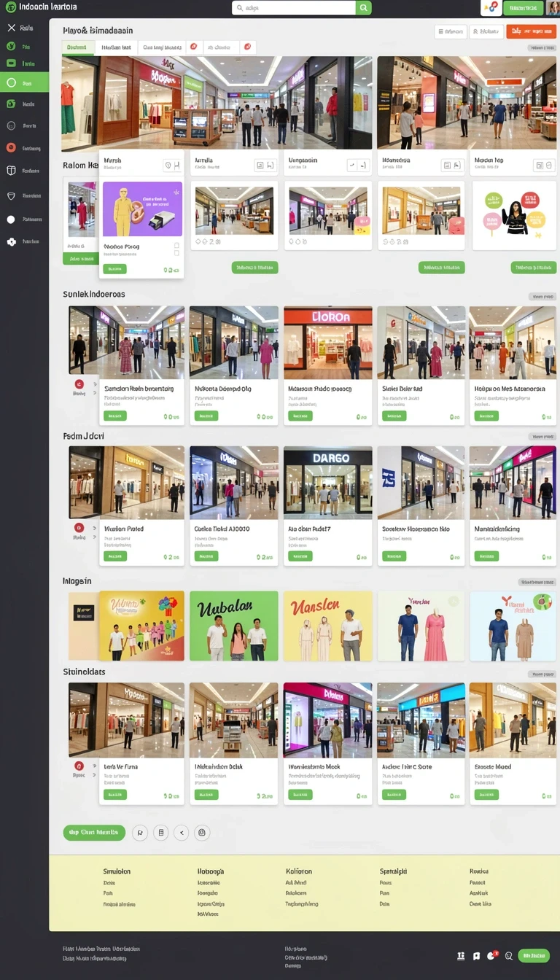Click the icon pair on the Mursb card
560x980 pixels.
point(173,166)
